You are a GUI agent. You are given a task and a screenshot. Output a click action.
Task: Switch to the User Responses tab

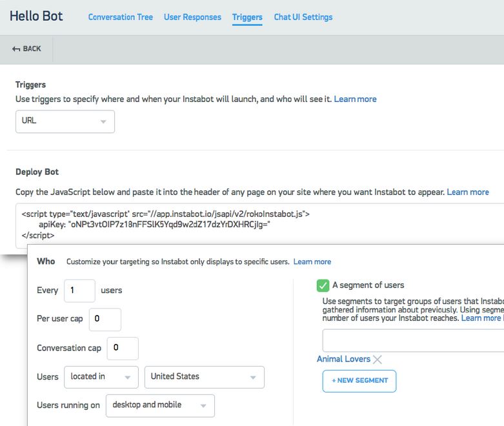[x=192, y=17]
